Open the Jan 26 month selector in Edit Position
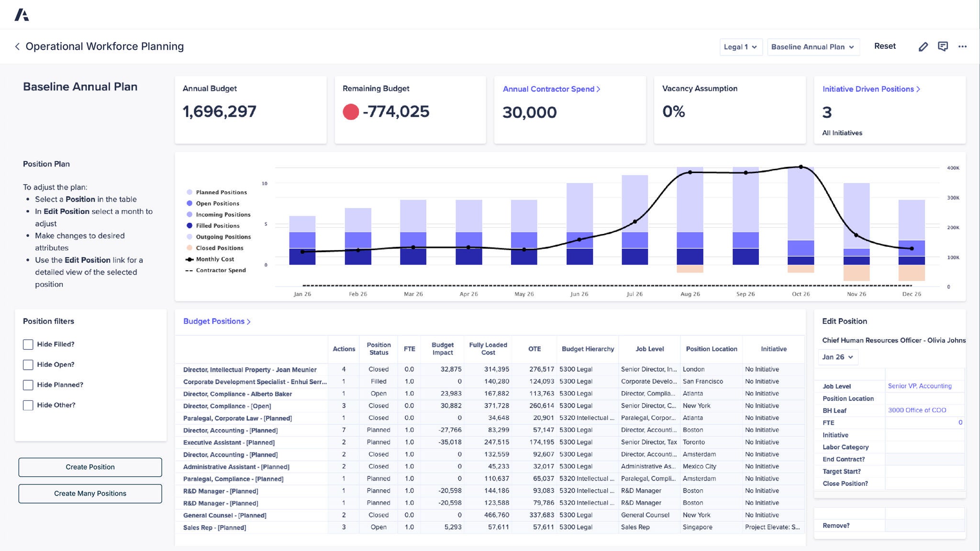The height and width of the screenshot is (551, 980). point(837,357)
